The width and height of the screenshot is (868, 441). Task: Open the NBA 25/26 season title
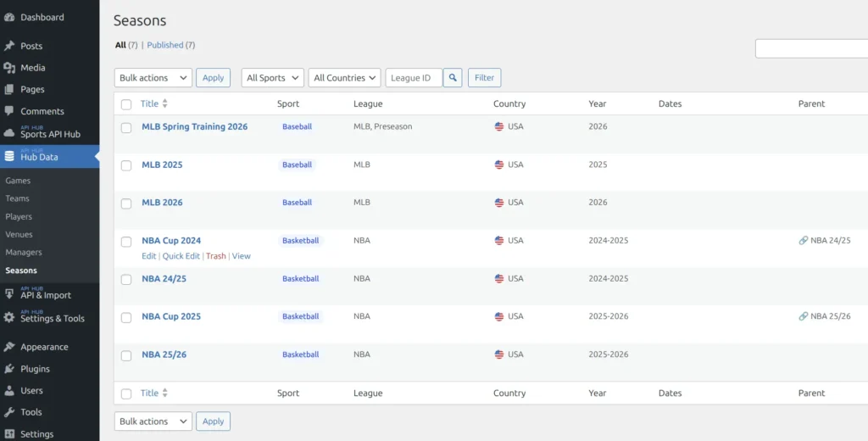point(164,354)
